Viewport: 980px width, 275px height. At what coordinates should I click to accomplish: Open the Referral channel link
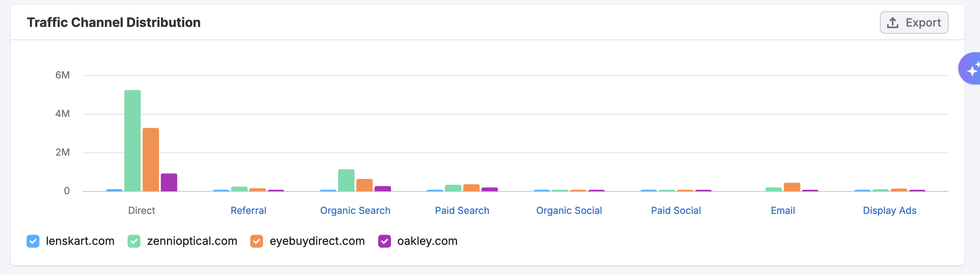coord(248,211)
